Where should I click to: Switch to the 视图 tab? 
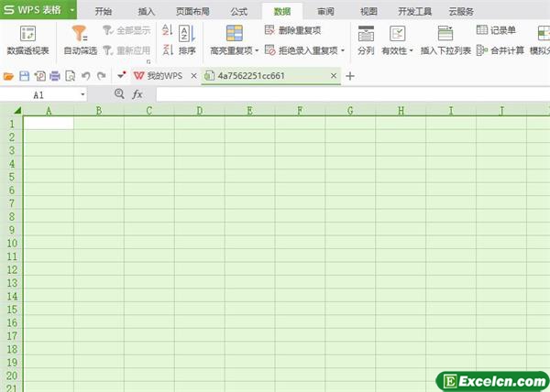click(368, 12)
